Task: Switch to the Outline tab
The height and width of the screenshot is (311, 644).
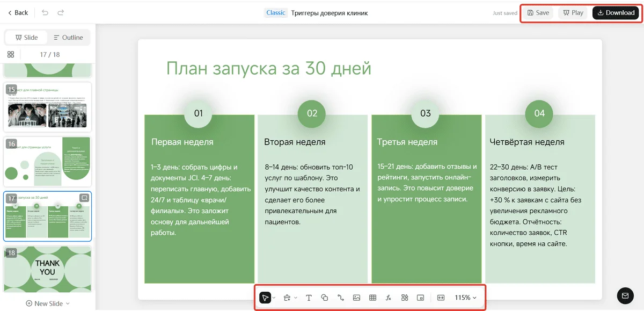Action: (x=68, y=38)
